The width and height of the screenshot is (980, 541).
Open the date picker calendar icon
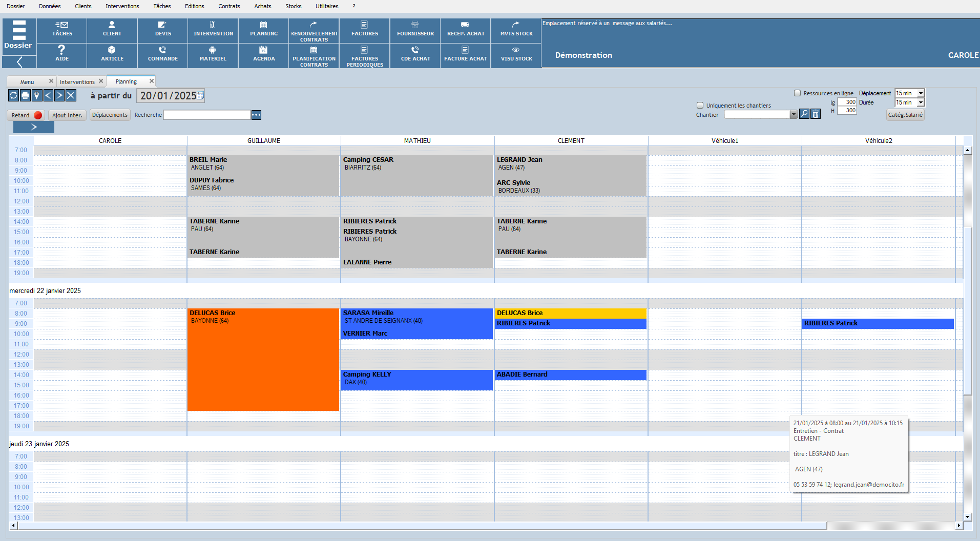click(x=200, y=95)
